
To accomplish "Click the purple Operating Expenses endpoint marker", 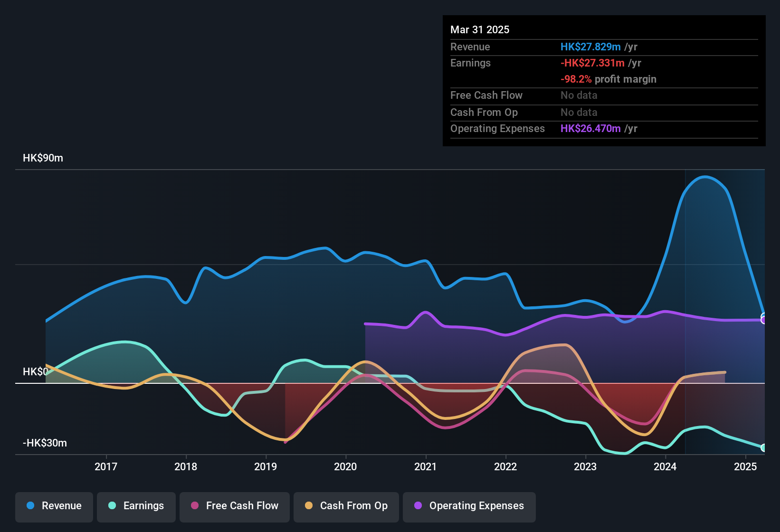I will (x=763, y=320).
